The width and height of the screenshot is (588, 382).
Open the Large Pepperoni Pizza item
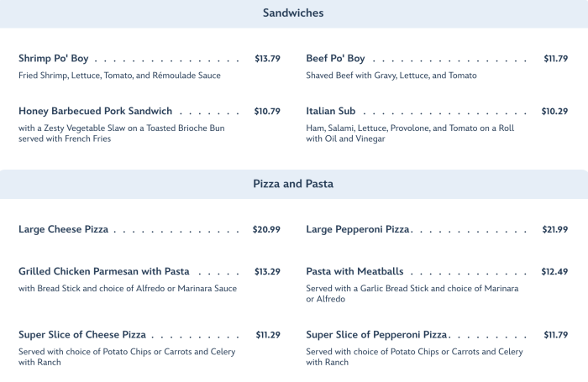pos(359,229)
